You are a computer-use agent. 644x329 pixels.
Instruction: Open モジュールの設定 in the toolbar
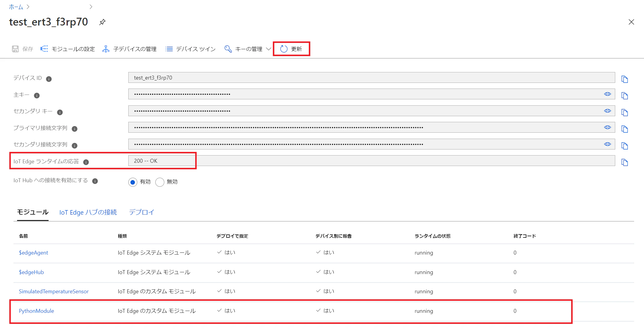coord(68,49)
